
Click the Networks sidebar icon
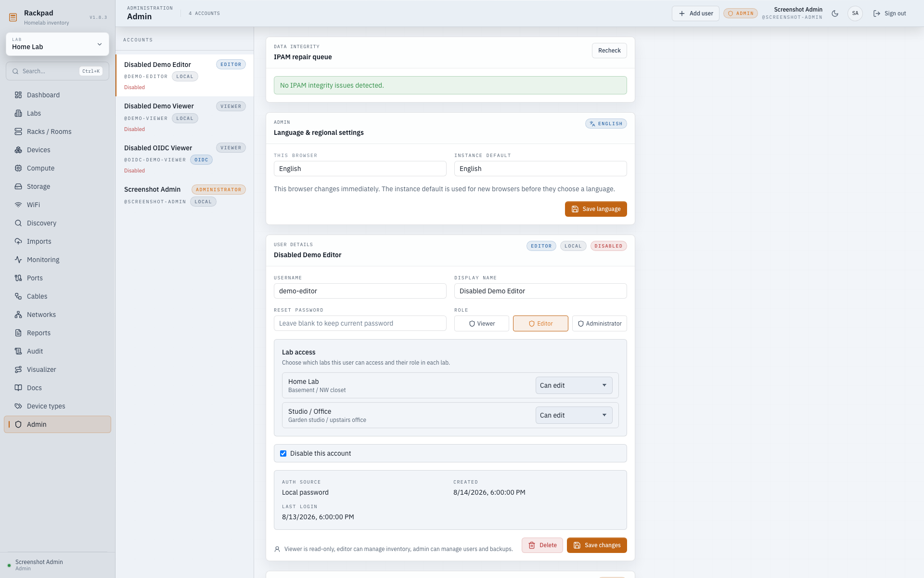click(18, 315)
